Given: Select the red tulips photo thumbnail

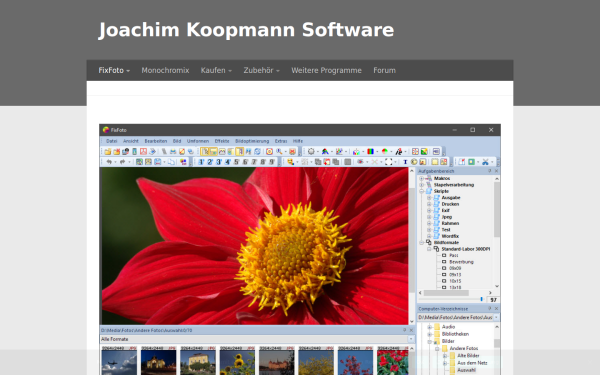Looking at the screenshot, I should coord(393,362).
